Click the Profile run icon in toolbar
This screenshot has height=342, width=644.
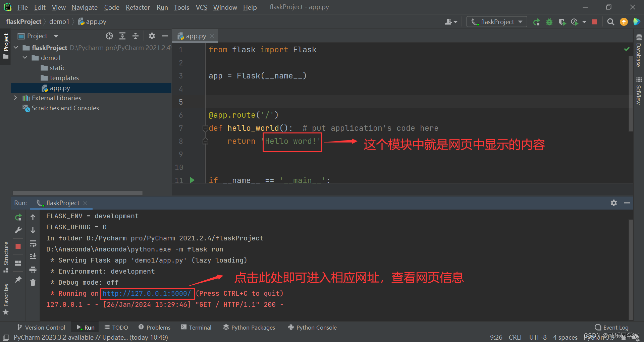(x=575, y=22)
